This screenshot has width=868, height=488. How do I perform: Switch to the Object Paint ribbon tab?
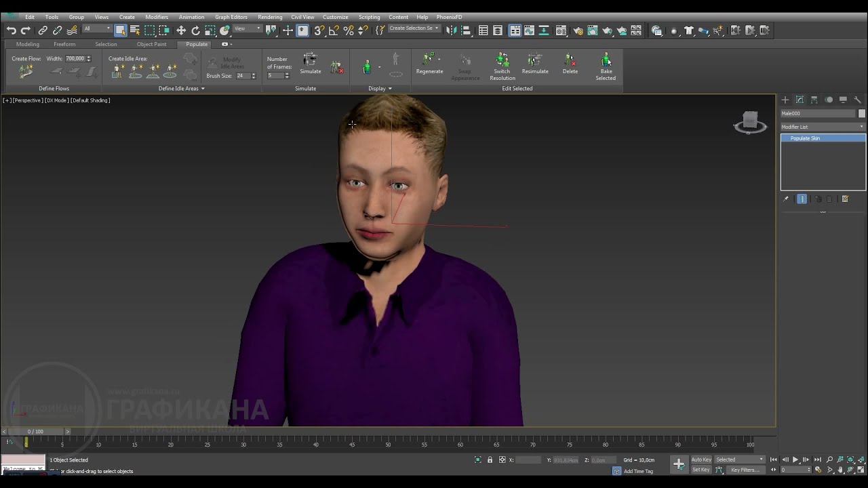[x=151, y=44]
